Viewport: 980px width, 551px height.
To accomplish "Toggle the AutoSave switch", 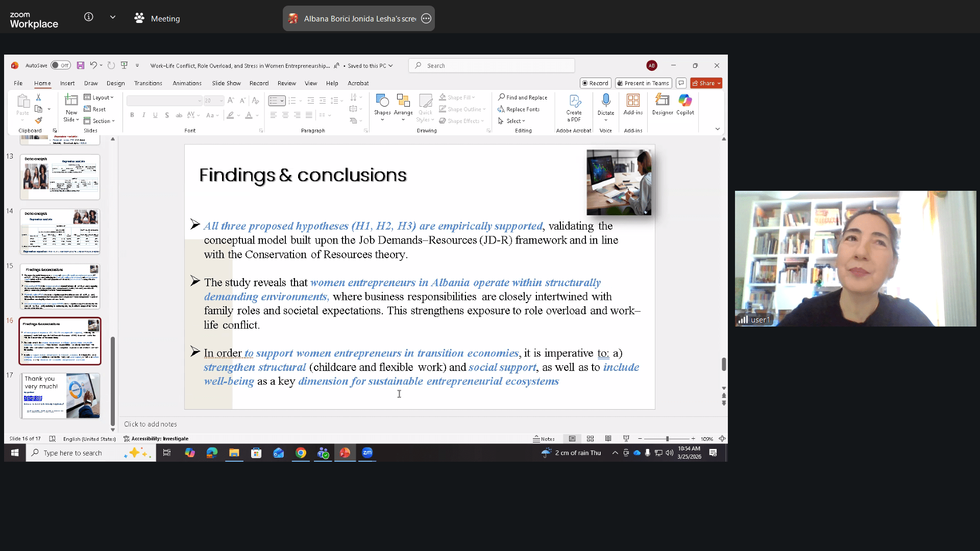I will pyautogui.click(x=61, y=65).
